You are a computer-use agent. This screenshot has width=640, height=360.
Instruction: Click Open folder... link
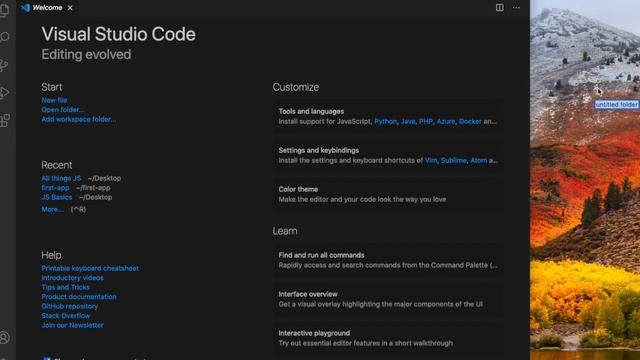pos(63,110)
